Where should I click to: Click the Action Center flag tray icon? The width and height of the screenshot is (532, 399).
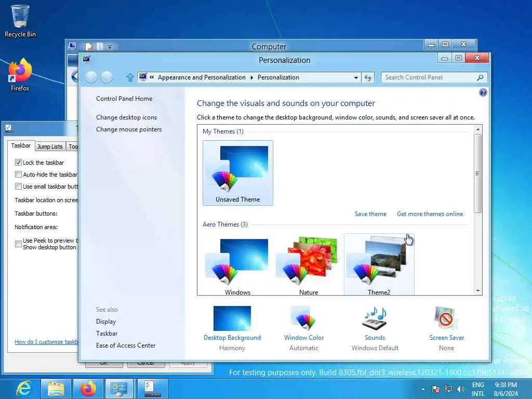click(x=436, y=389)
